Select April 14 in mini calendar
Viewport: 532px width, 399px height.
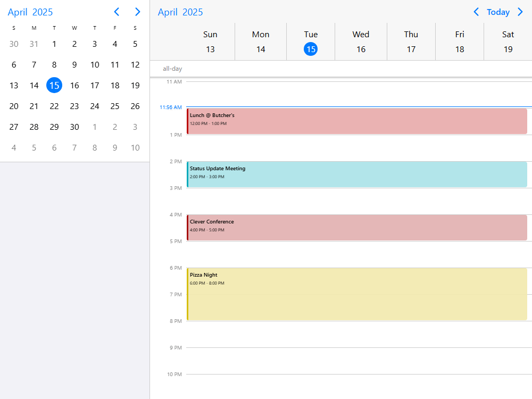[34, 85]
